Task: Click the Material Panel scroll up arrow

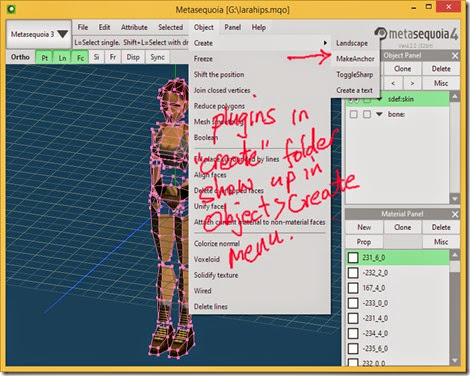Action: tap(455, 256)
